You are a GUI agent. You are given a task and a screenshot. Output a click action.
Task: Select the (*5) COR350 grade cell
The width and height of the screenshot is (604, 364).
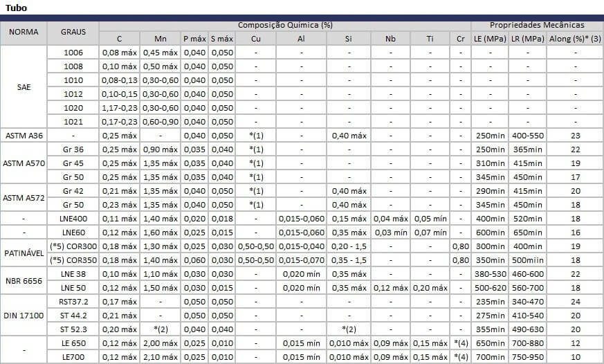[x=73, y=260]
